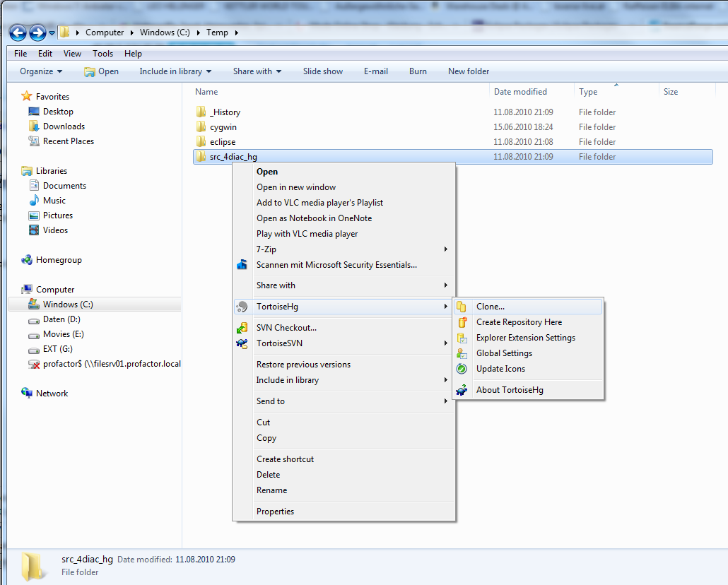Click the New folder button
This screenshot has height=585, width=728.
click(468, 71)
